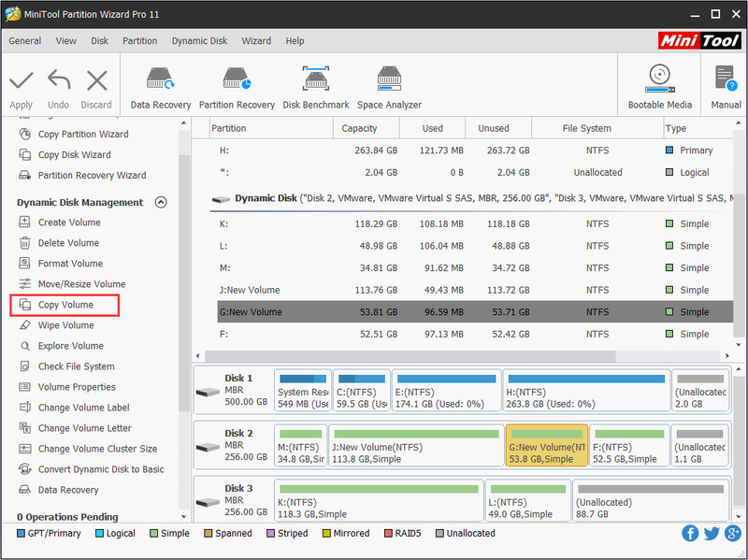Viewport: 748px width, 560px height.
Task: Select J:New Volume block on Disk 2
Action: 416,446
